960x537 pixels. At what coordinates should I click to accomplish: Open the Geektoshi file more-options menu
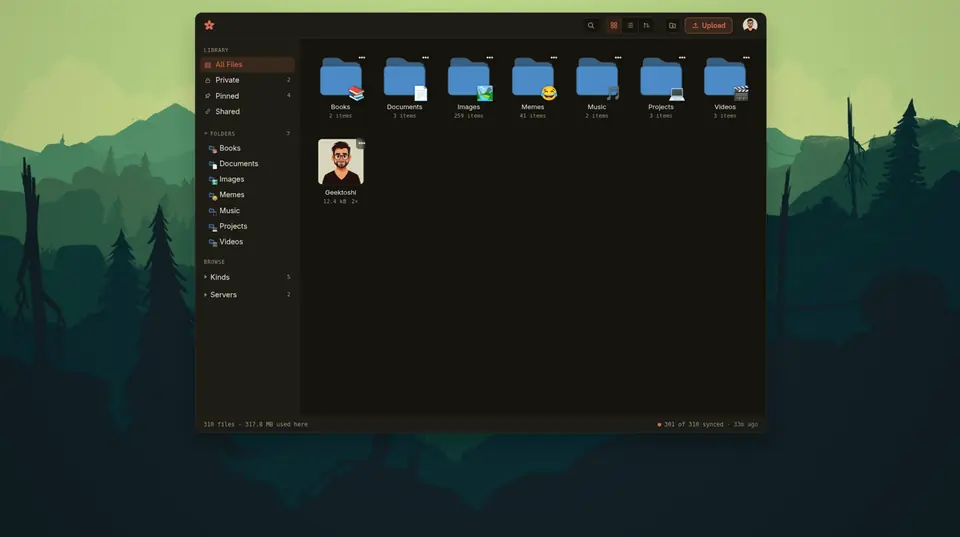(361, 143)
